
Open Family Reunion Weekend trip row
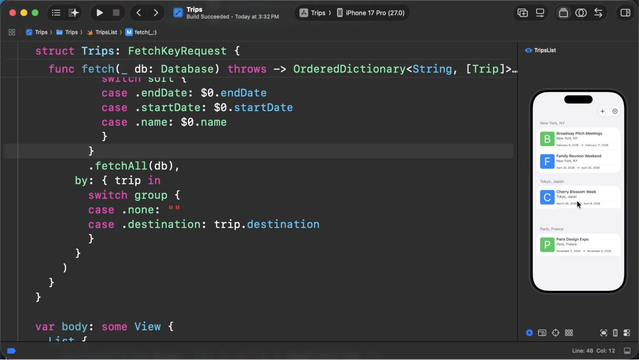point(579,161)
